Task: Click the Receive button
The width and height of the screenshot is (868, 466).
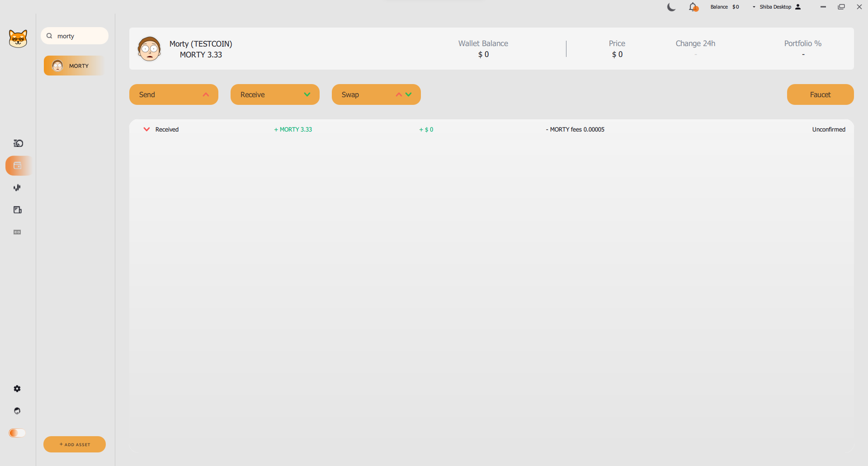Action: coord(275,94)
